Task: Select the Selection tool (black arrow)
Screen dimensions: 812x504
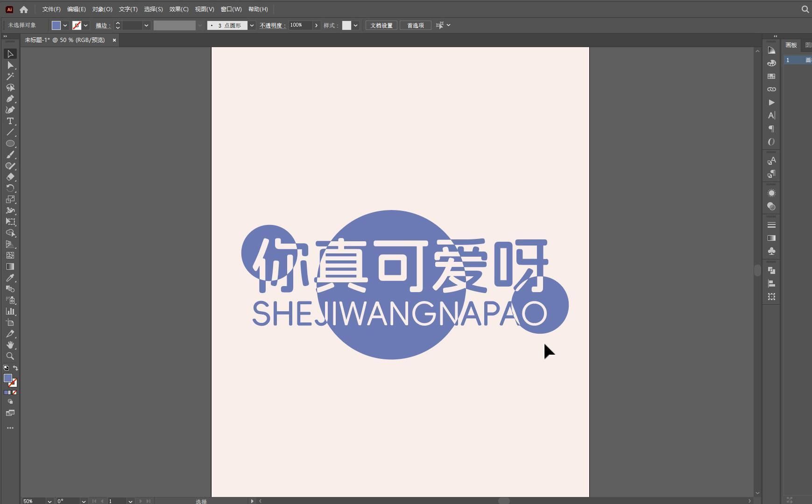Action: (10, 54)
